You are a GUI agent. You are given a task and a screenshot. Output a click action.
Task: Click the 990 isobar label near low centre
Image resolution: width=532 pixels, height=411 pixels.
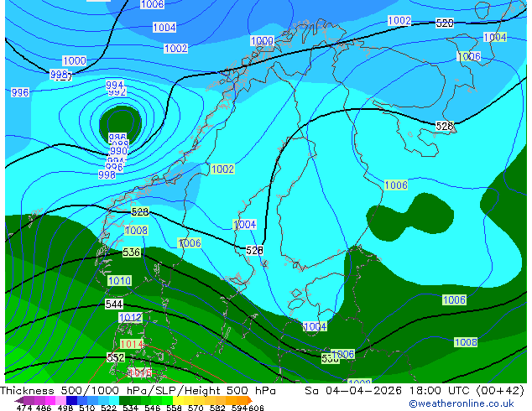pyautogui.click(x=119, y=150)
